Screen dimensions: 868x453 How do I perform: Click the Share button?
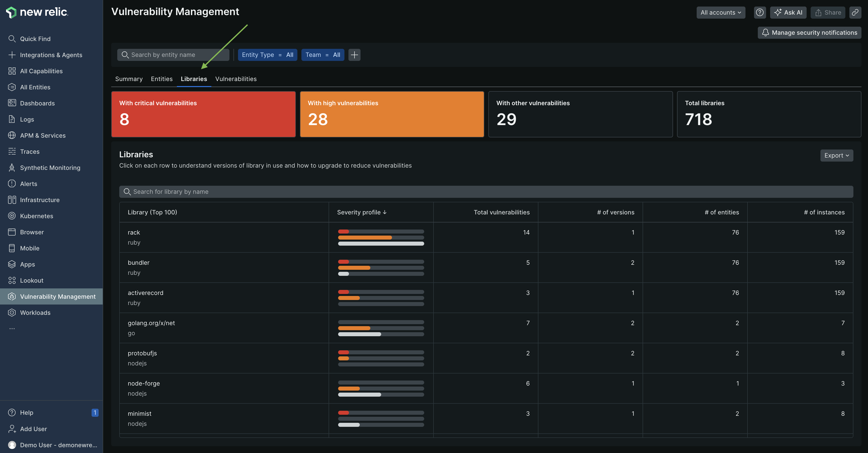click(827, 13)
